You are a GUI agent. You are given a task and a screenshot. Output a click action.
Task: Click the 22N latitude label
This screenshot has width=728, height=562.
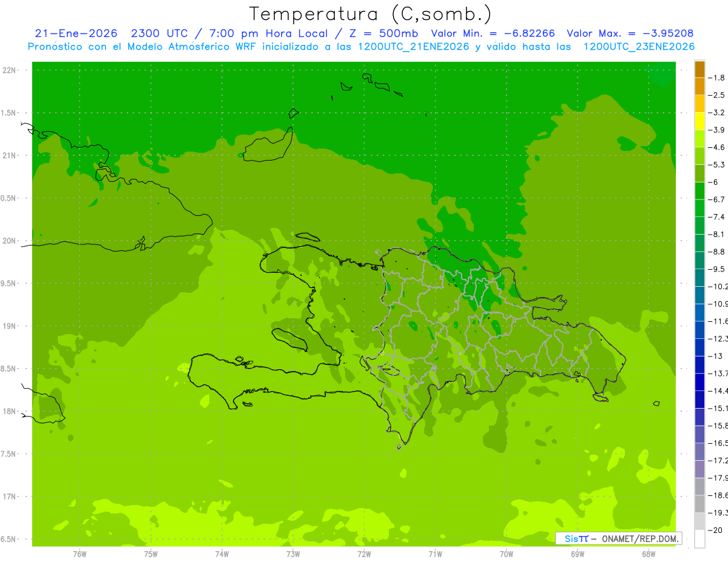(x=10, y=70)
